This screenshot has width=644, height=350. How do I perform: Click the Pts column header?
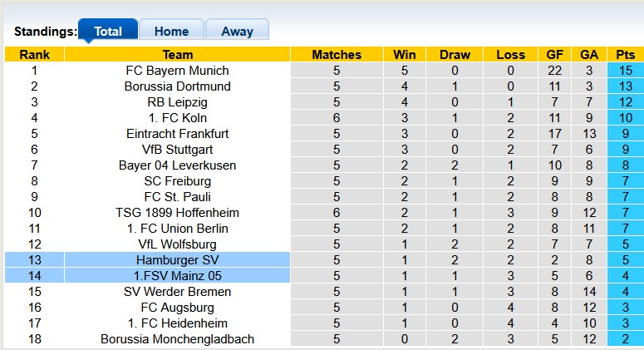(x=625, y=55)
